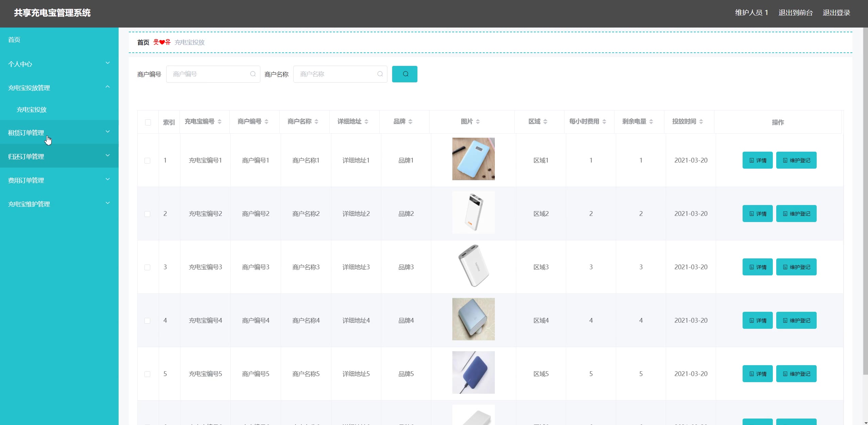Check the row 1 checkbox for 充电宝编号1

(x=147, y=160)
